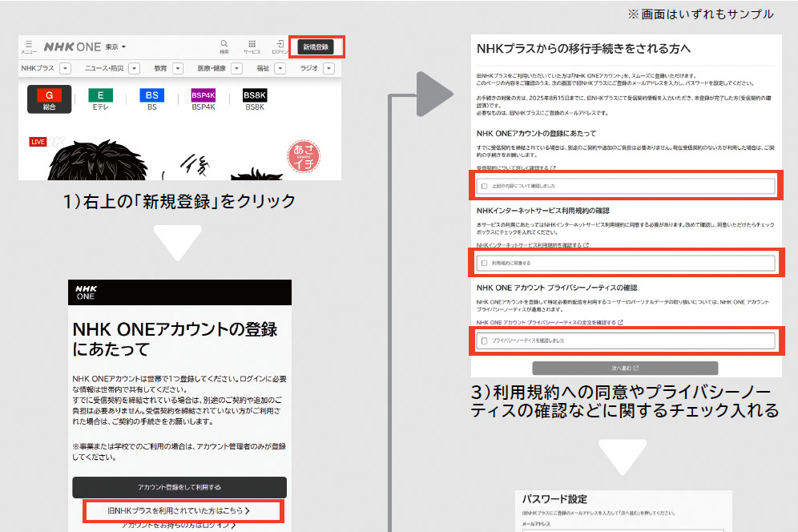Screen dimensions: 798x532
Task: Click the ログイン icon
Action: [x=279, y=46]
